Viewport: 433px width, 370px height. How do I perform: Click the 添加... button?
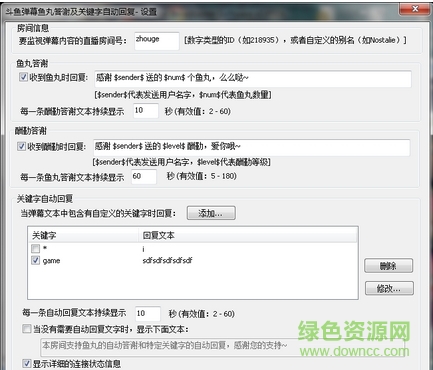[211, 213]
